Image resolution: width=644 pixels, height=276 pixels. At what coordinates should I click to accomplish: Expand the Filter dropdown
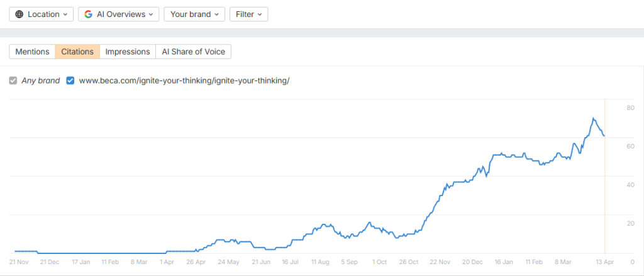point(249,14)
